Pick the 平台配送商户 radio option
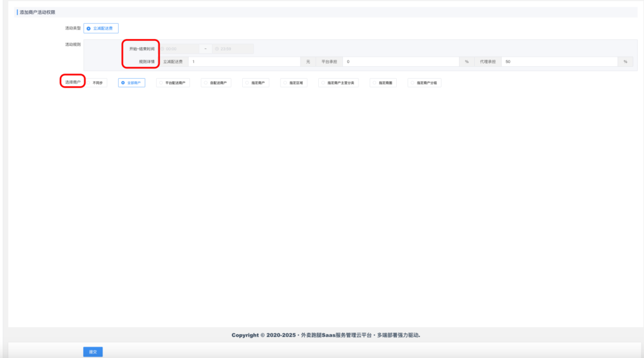The image size is (644, 358). tap(173, 82)
